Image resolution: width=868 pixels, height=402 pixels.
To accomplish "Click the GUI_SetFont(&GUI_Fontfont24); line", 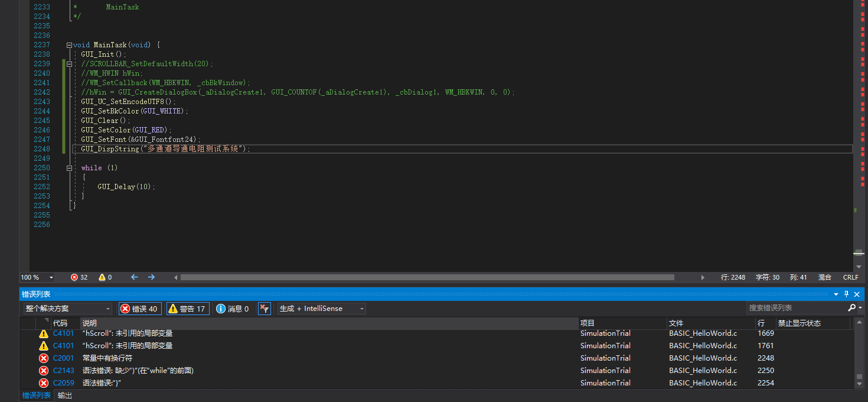I will point(141,140).
